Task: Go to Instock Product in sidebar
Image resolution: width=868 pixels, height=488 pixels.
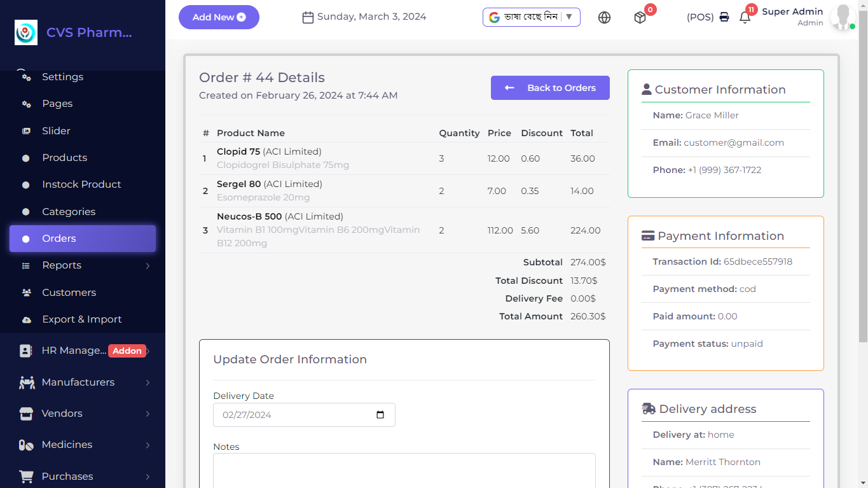Action: pyautogui.click(x=81, y=185)
